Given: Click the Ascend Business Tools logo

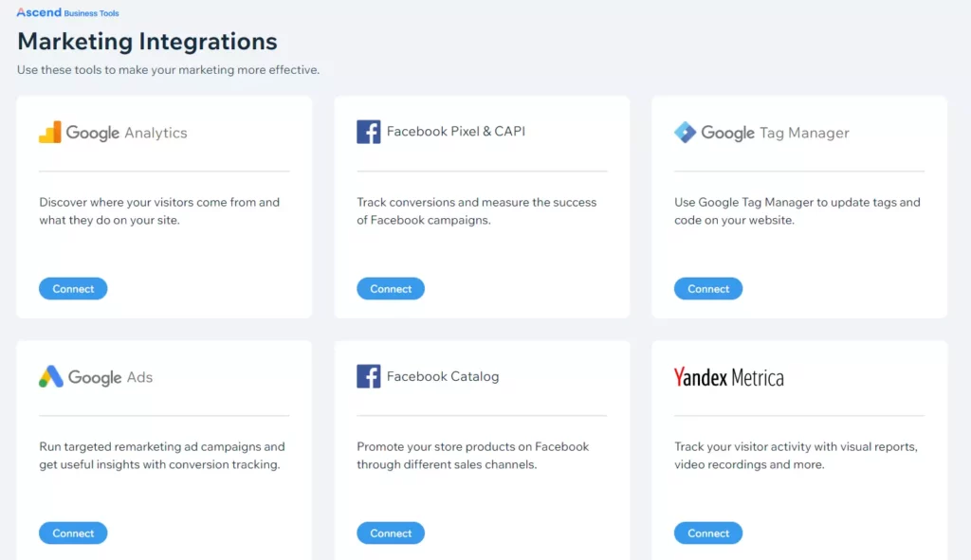Looking at the screenshot, I should pyautogui.click(x=67, y=13).
